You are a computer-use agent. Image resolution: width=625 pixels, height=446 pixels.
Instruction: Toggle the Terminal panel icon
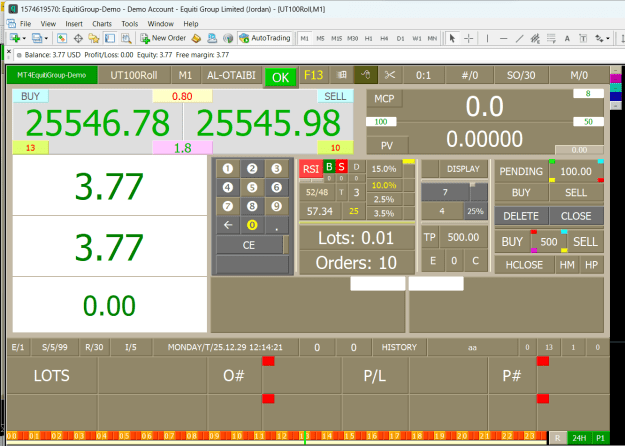[x=110, y=38]
